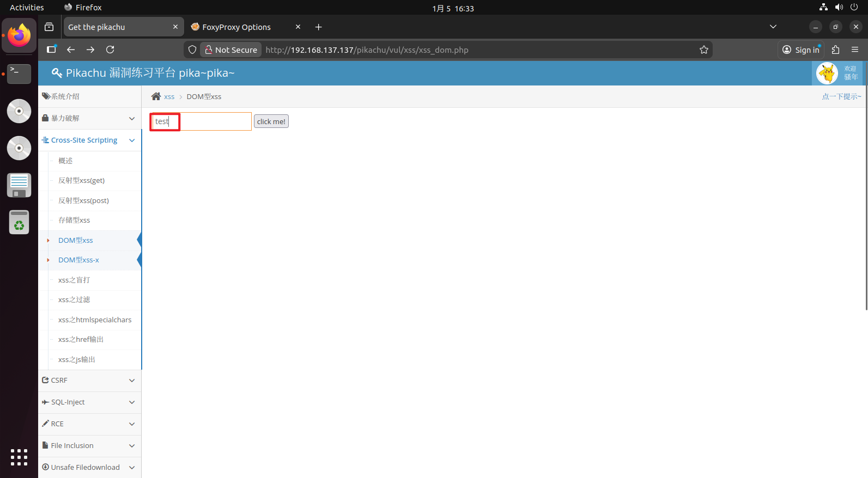Open 反射型xss(post) page
This screenshot has height=478, width=868.
click(x=84, y=200)
